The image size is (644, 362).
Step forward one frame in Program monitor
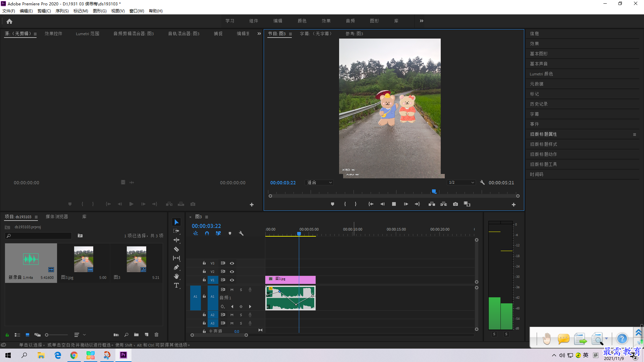pyautogui.click(x=406, y=204)
